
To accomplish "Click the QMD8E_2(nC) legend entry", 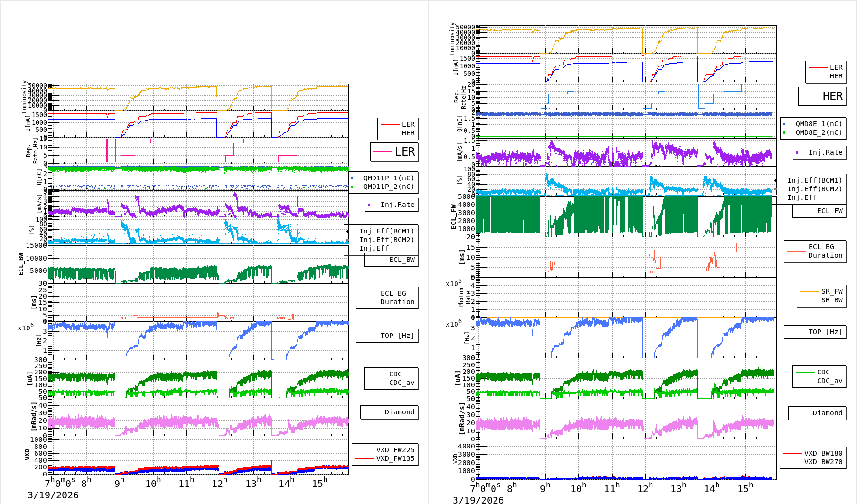I will (818, 132).
